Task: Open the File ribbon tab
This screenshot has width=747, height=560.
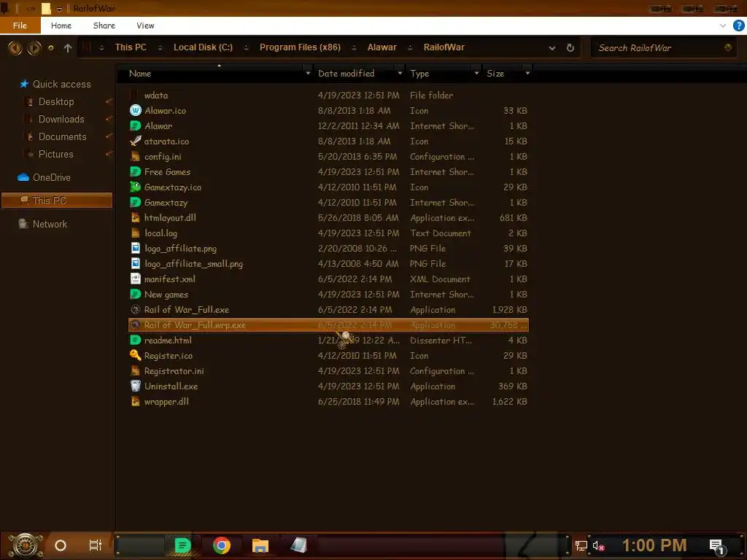Action: pos(20,26)
